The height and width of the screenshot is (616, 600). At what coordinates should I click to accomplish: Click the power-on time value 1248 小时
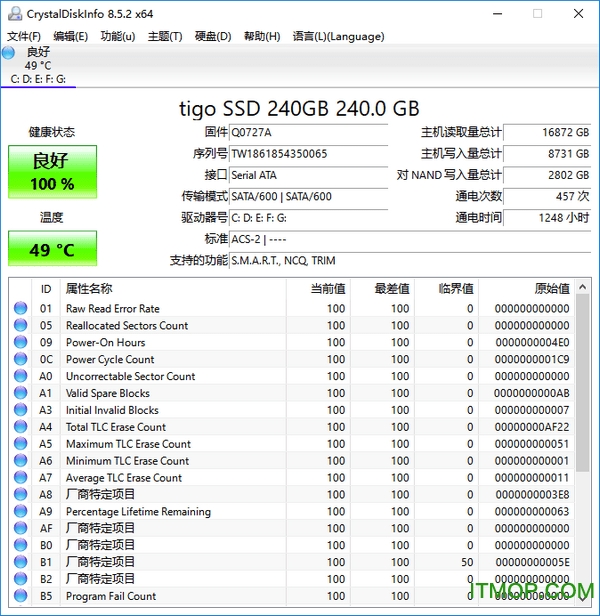click(547, 217)
